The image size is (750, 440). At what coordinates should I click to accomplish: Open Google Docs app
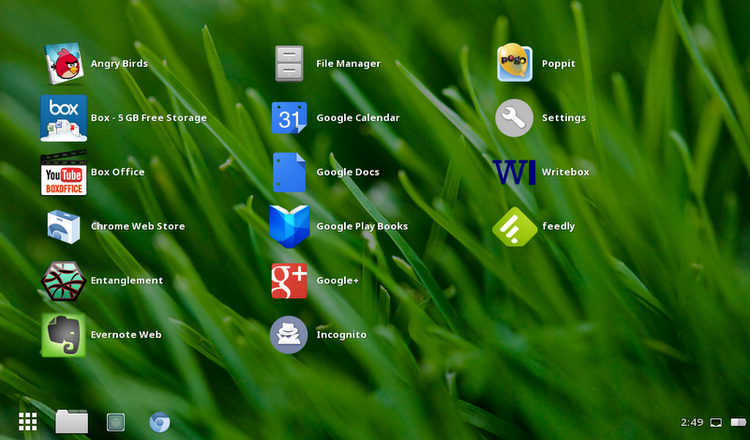[x=289, y=173]
